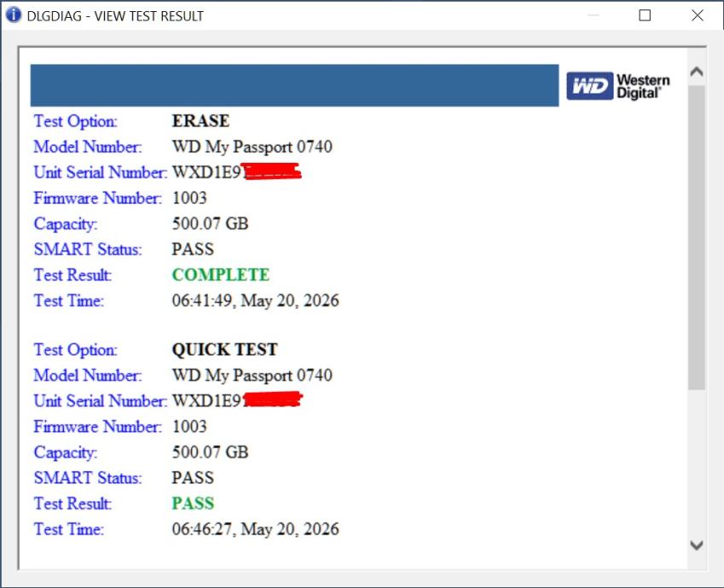Click the green PASS test result
724x588 pixels.
pyautogui.click(x=193, y=503)
